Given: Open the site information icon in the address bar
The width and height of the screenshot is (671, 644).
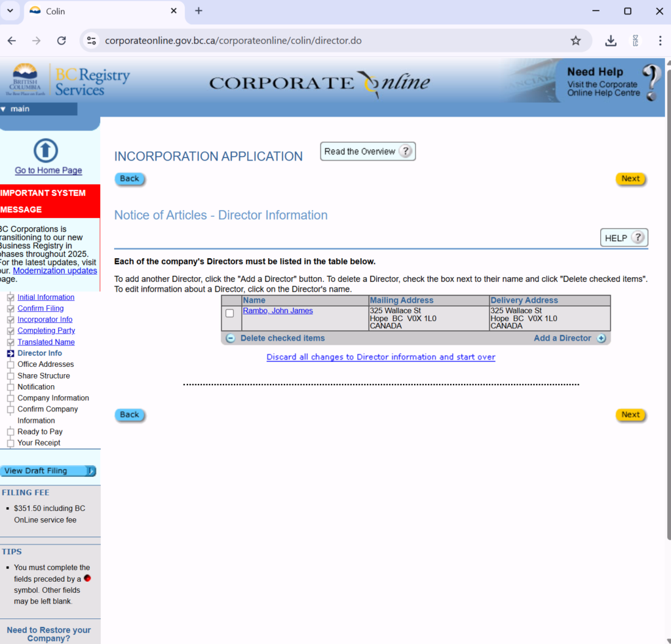Looking at the screenshot, I should (x=92, y=41).
